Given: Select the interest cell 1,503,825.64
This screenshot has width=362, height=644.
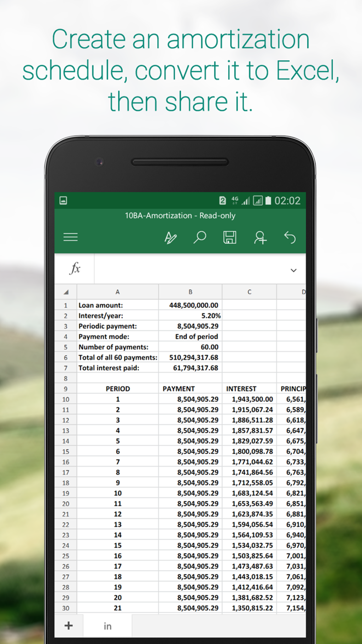Looking at the screenshot, I should click(249, 556).
